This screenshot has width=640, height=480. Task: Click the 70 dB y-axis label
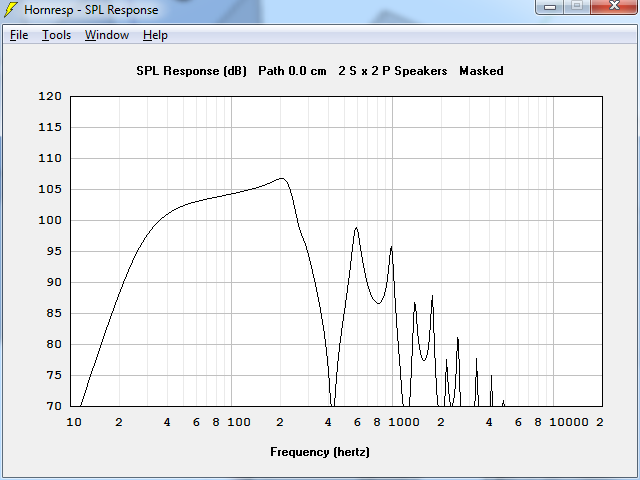(x=54, y=407)
